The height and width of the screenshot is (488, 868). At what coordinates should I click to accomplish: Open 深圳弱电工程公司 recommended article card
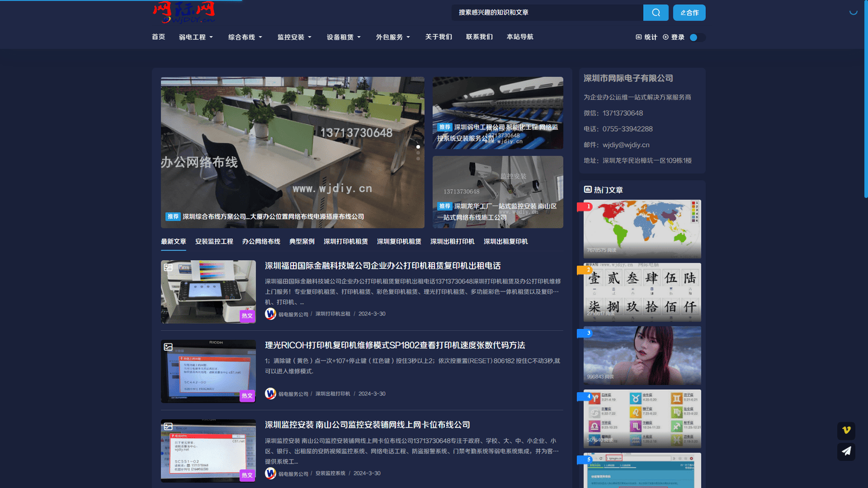498,113
